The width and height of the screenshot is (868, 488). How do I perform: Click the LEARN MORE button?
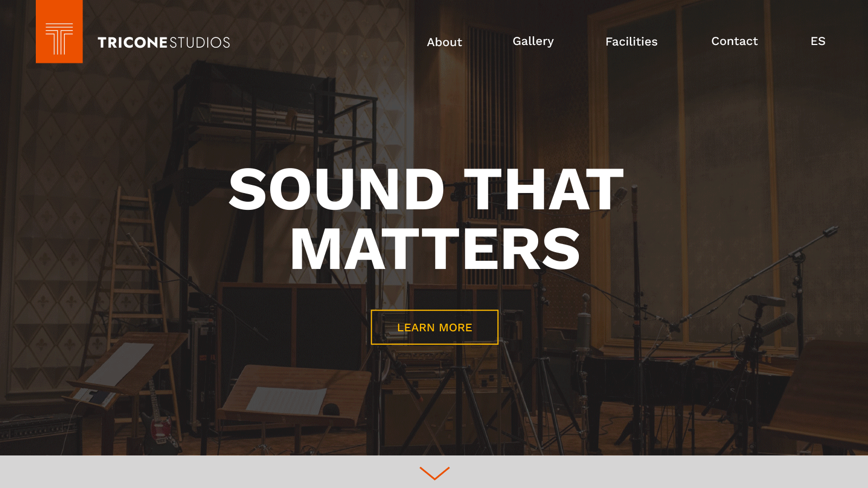[x=435, y=328]
